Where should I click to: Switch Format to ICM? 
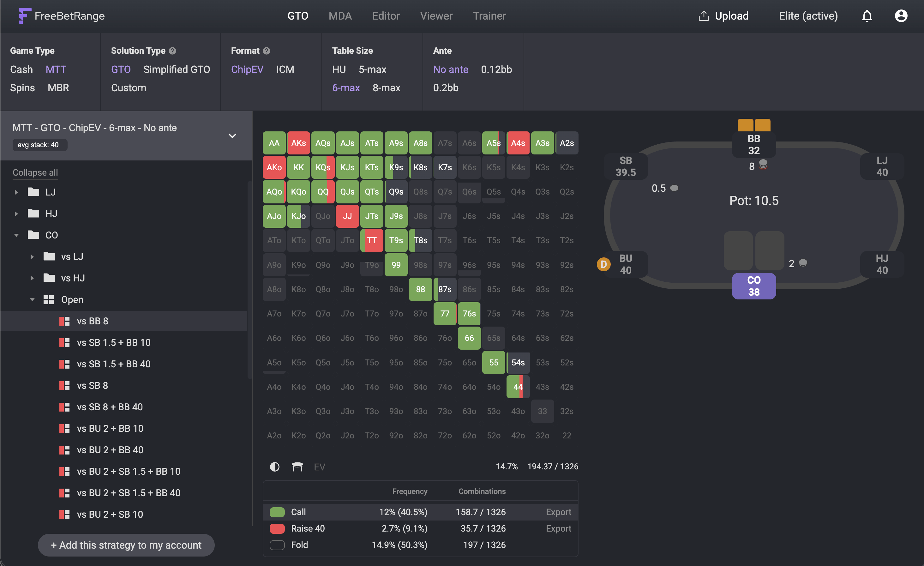click(285, 69)
